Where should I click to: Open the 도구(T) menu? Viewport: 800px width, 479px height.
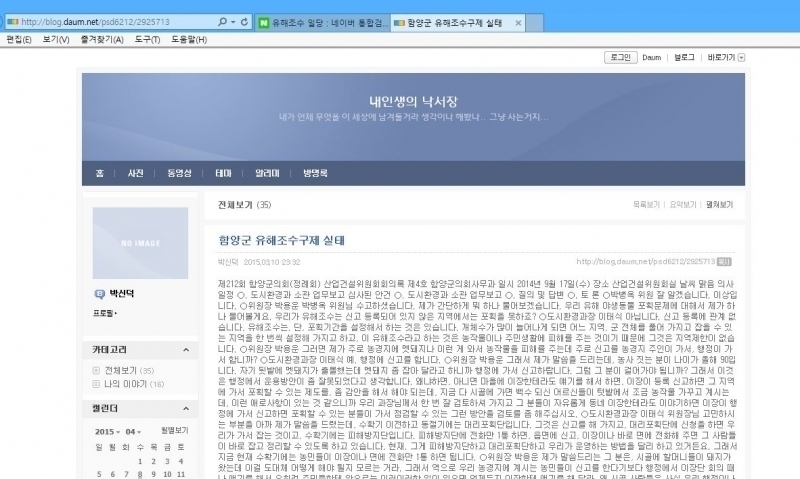(x=147, y=39)
